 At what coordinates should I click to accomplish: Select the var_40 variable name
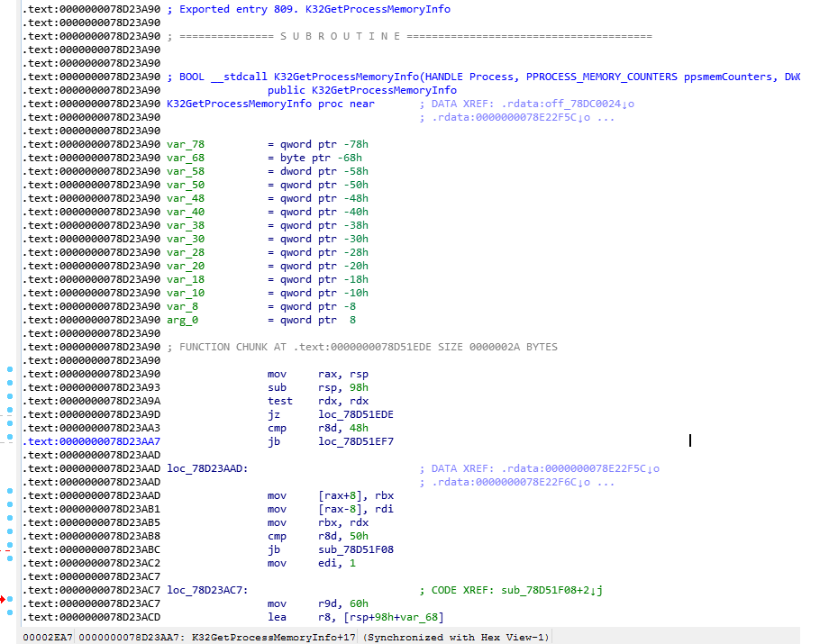click(186, 213)
